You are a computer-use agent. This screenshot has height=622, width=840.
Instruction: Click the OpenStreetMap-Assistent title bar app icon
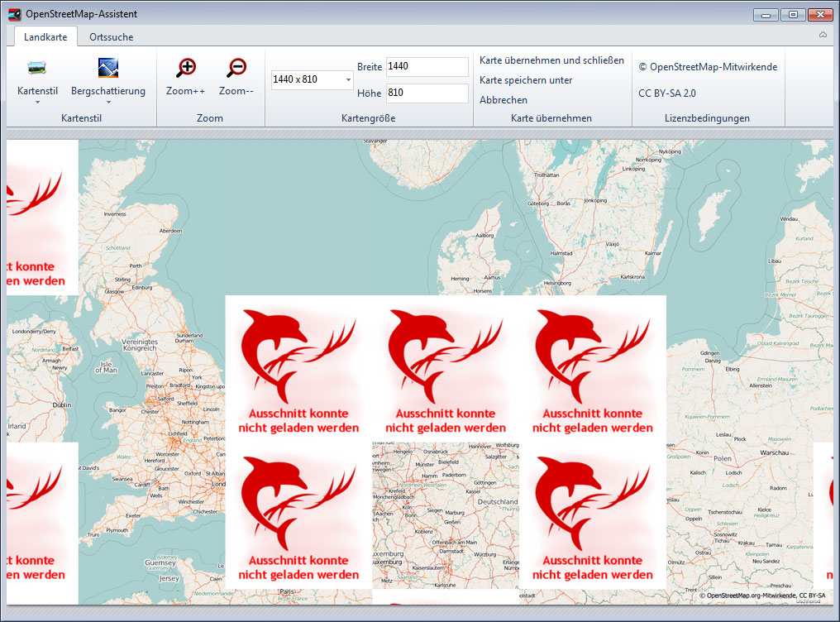pyautogui.click(x=14, y=14)
